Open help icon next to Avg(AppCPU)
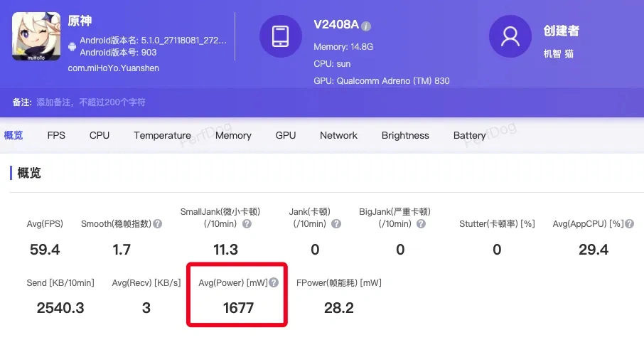644x340 pixels. pos(630,224)
